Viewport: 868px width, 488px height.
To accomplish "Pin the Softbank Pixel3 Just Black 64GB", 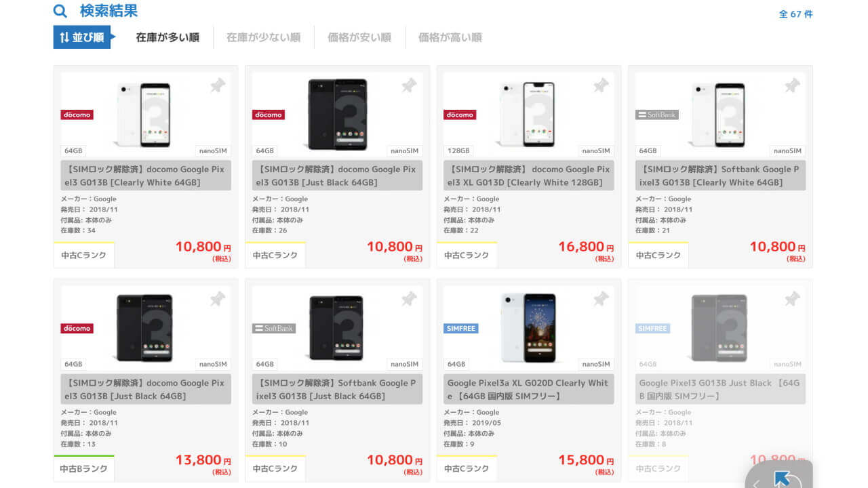I will pyautogui.click(x=408, y=299).
